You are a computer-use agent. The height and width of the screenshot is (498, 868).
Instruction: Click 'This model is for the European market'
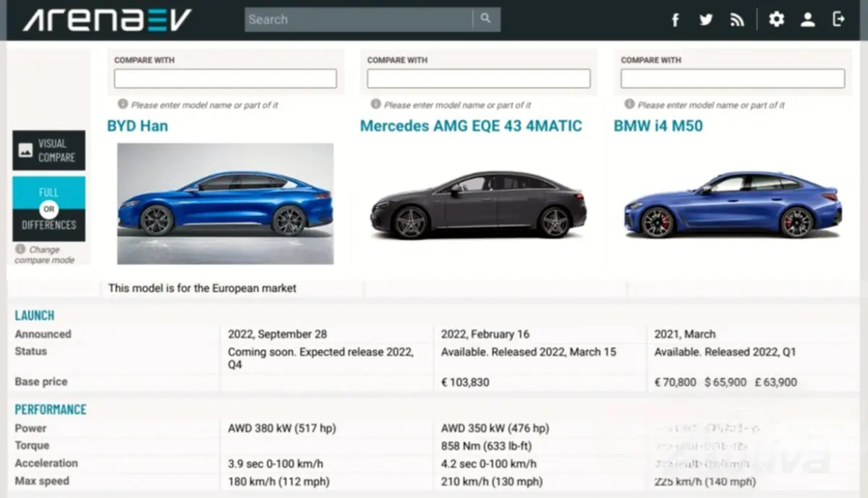[x=203, y=288]
